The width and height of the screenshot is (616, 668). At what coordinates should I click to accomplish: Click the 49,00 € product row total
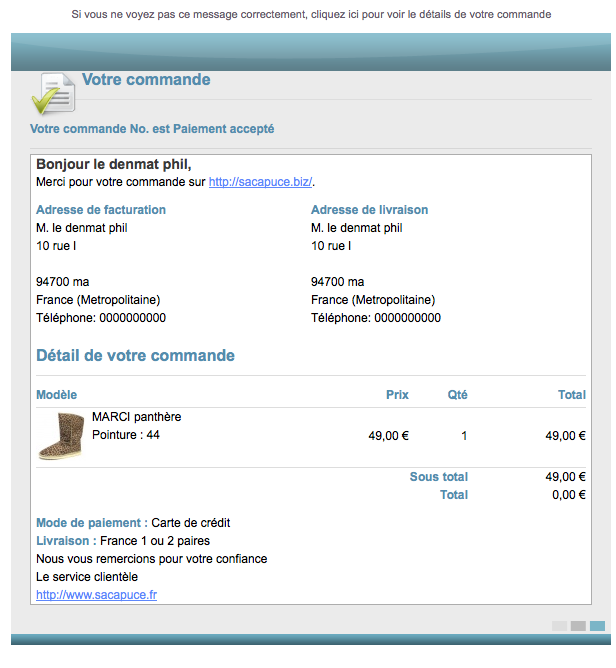click(565, 435)
